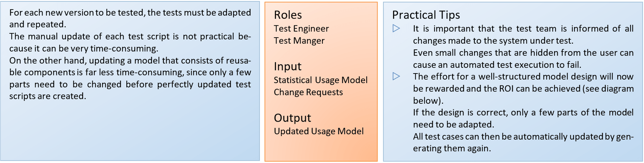The width and height of the screenshot is (644, 163).
Task: Click the 'Change Requests' input item
Action: [308, 92]
